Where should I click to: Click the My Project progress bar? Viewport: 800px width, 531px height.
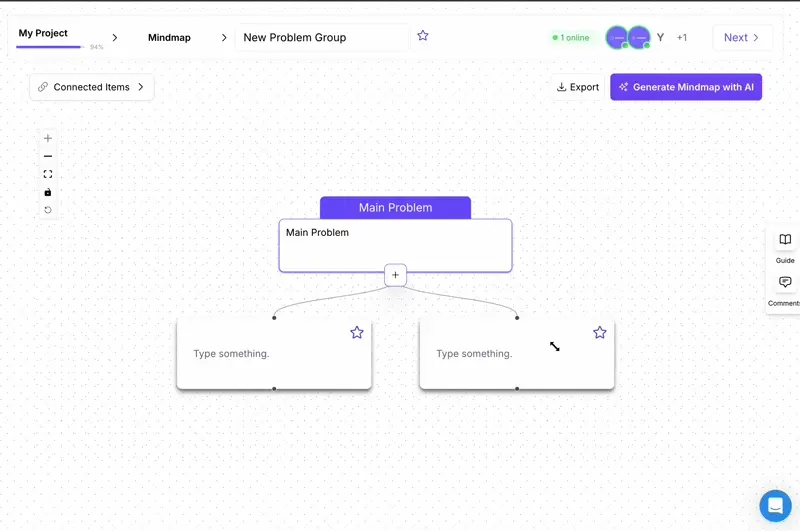click(x=49, y=47)
